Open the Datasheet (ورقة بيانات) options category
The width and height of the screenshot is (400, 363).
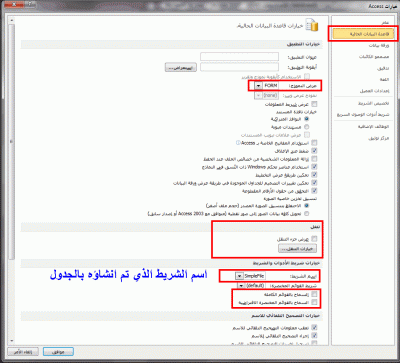click(379, 45)
